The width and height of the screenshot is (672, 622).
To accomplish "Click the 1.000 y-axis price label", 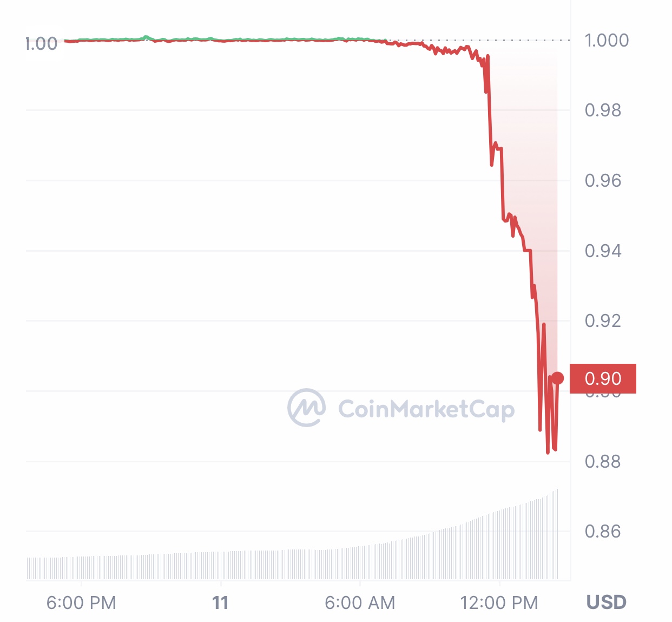I will 607,40.
